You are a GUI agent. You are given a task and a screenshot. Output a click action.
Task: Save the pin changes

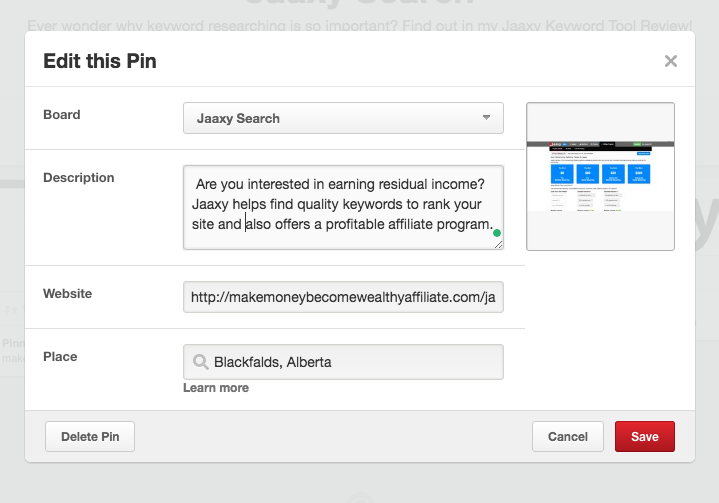(645, 437)
